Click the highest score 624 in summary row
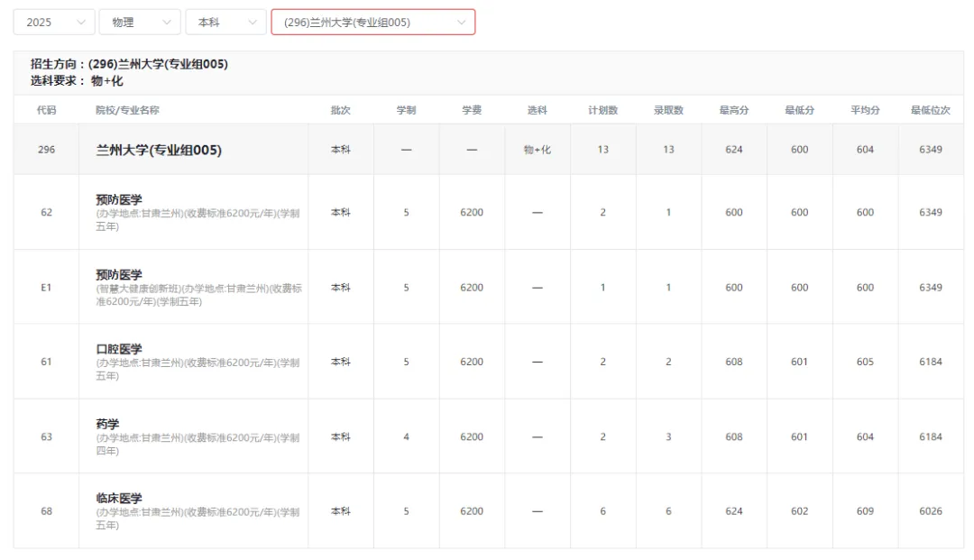The image size is (974, 560). 734,150
